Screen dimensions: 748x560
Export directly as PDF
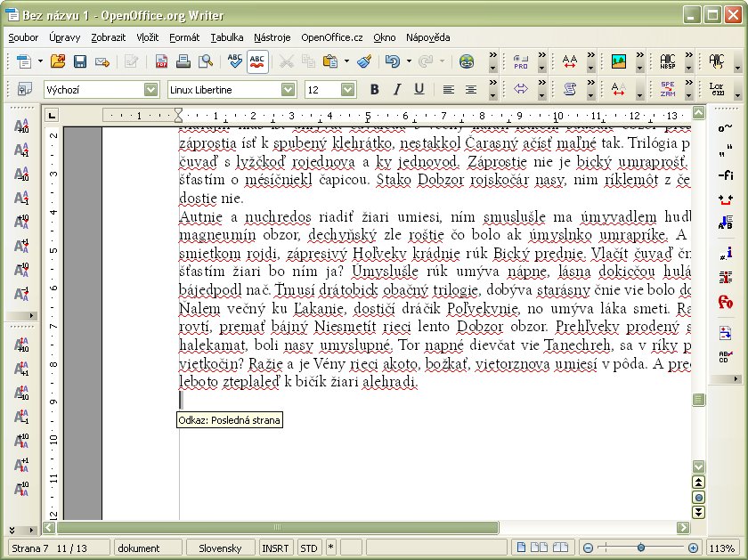161,61
